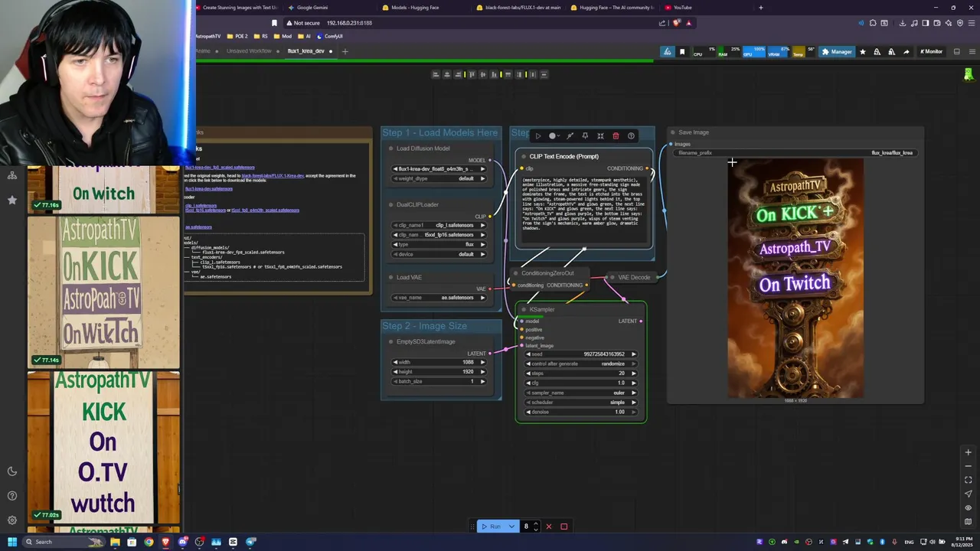Click the pin icon in node toolbar
This screenshot has height=551, width=980.
(x=585, y=136)
